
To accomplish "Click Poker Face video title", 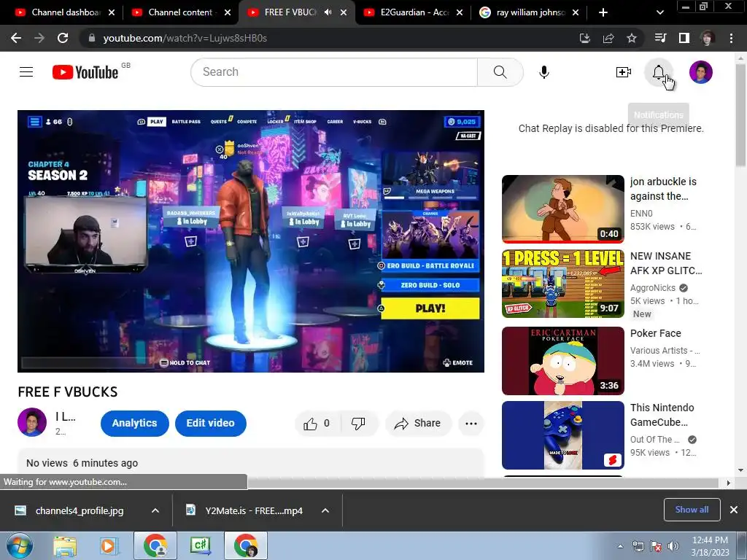I will pyautogui.click(x=656, y=333).
